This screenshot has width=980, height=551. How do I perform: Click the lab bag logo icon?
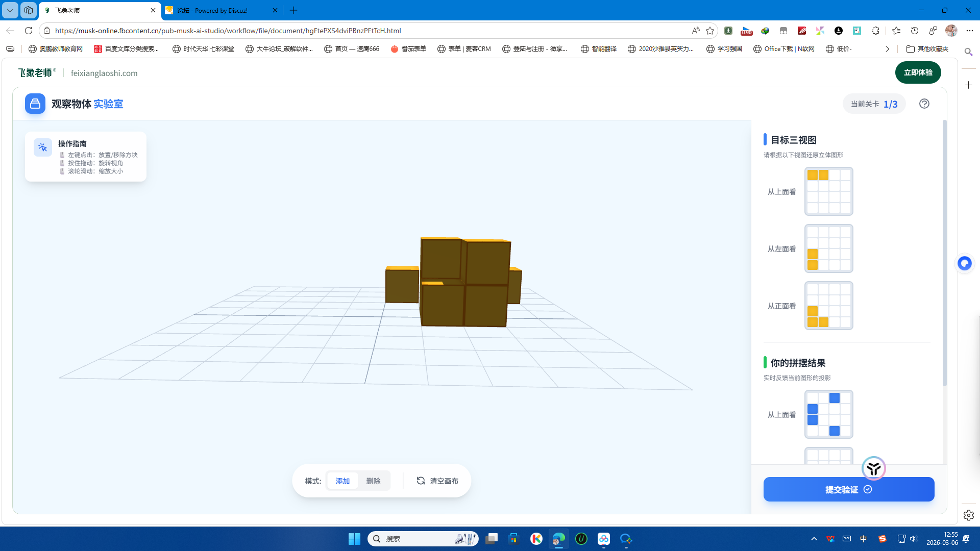pyautogui.click(x=35, y=104)
